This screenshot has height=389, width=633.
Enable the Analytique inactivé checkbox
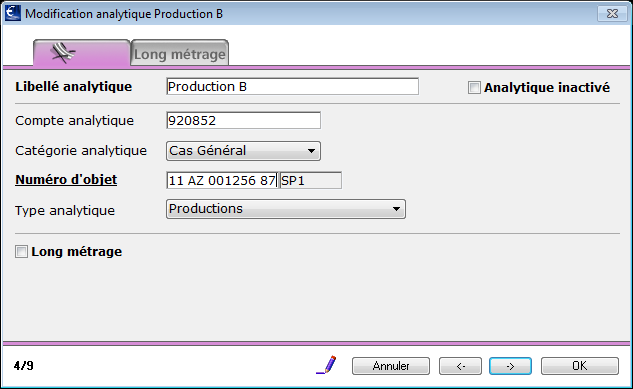point(474,88)
